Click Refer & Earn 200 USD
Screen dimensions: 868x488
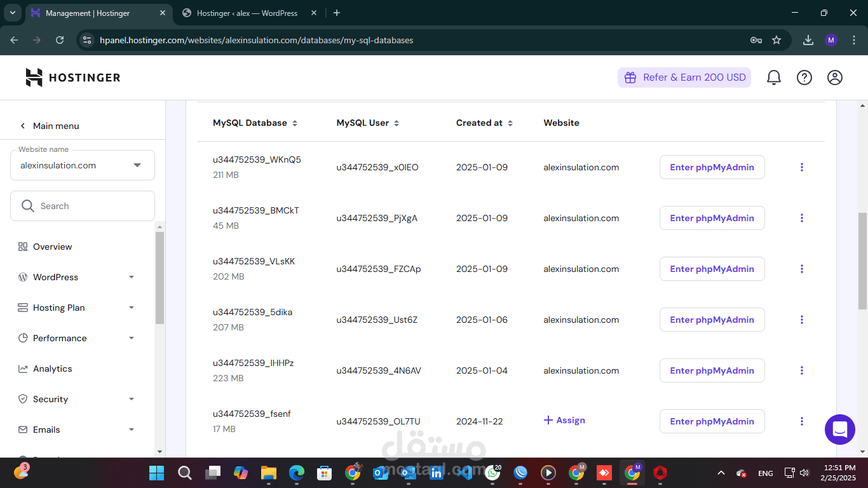(684, 78)
